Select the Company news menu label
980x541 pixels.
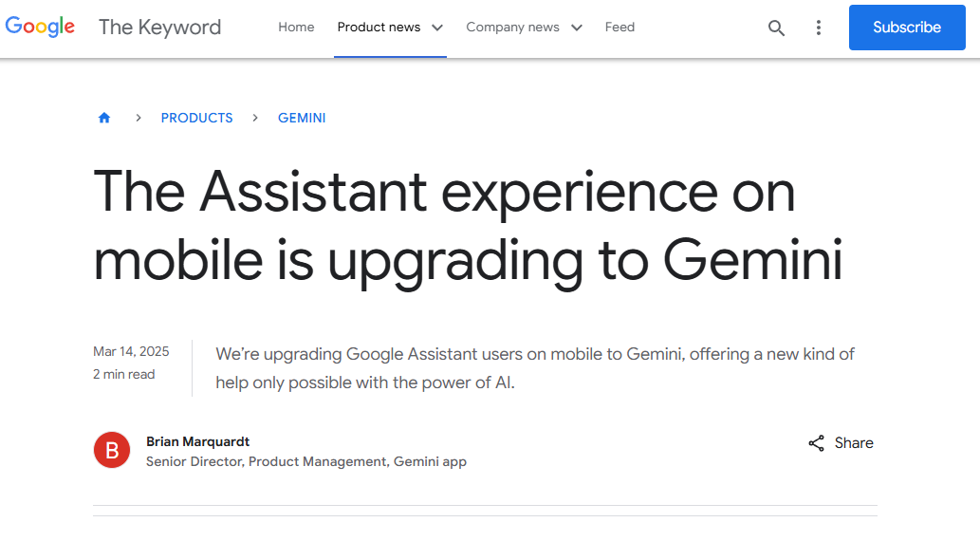512,28
